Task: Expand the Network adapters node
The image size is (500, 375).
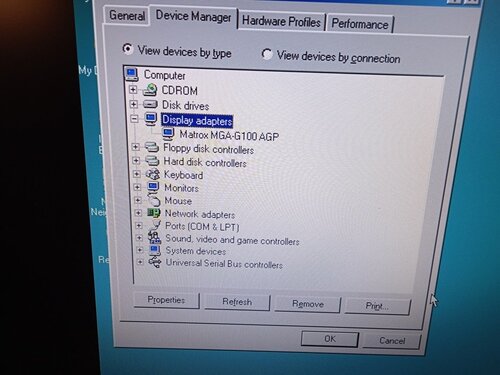Action: [138, 213]
